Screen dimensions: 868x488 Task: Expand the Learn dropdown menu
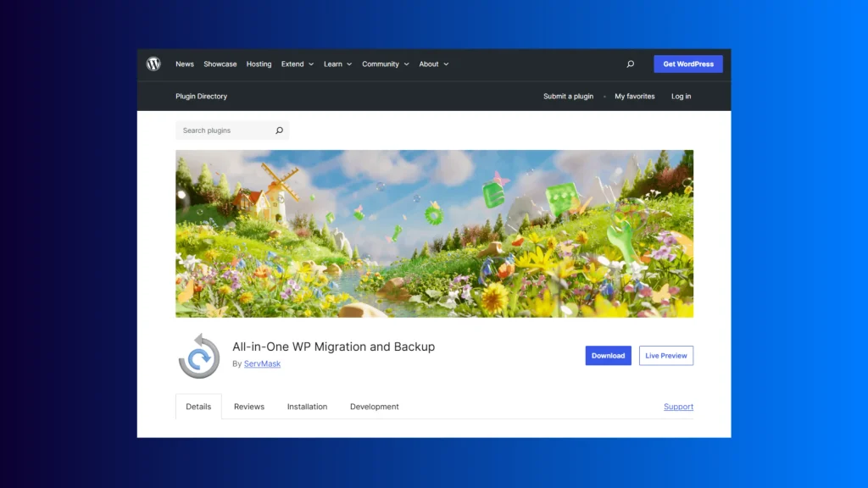click(337, 64)
